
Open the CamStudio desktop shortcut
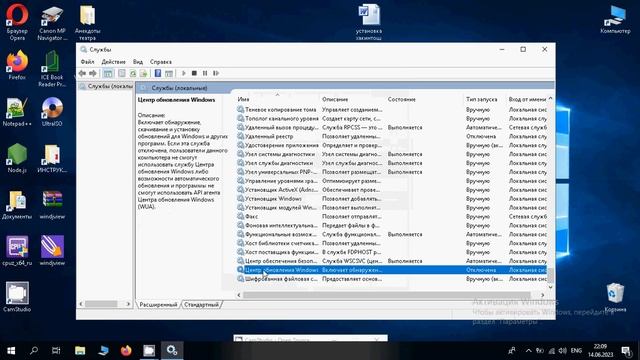[17, 297]
